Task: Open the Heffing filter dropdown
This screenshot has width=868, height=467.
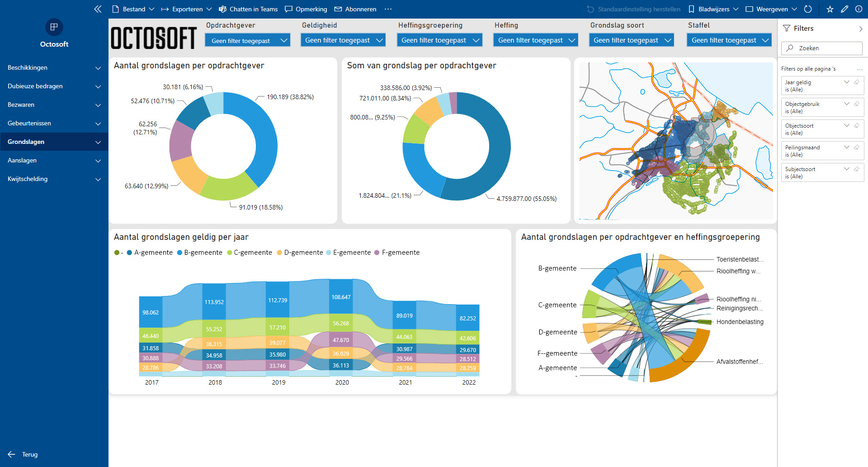Action: tap(536, 40)
